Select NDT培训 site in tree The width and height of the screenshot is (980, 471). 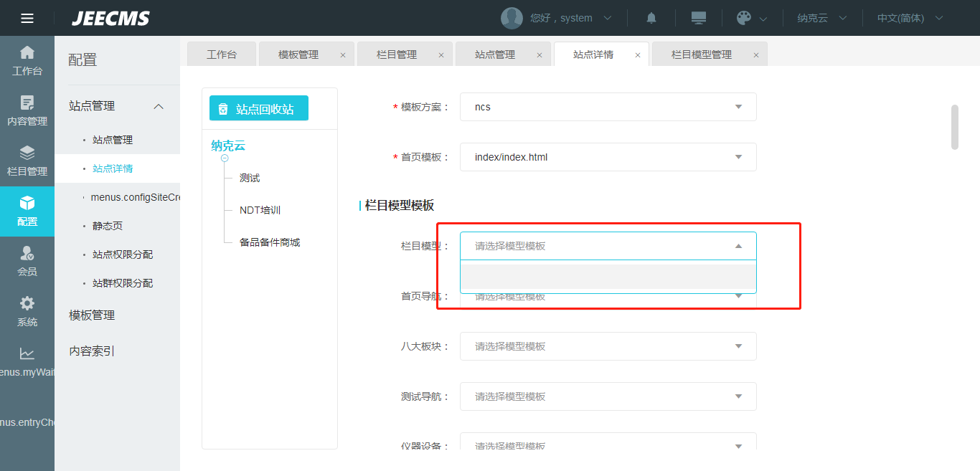click(260, 210)
